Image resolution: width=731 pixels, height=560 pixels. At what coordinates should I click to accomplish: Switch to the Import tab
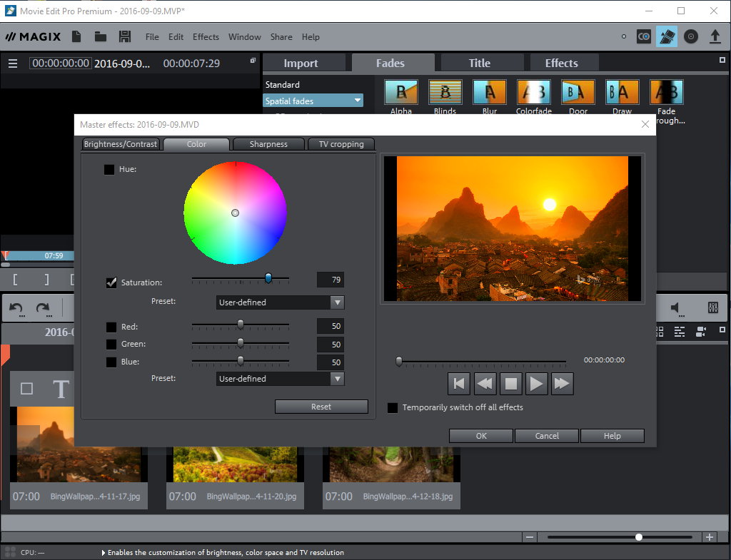pos(304,63)
